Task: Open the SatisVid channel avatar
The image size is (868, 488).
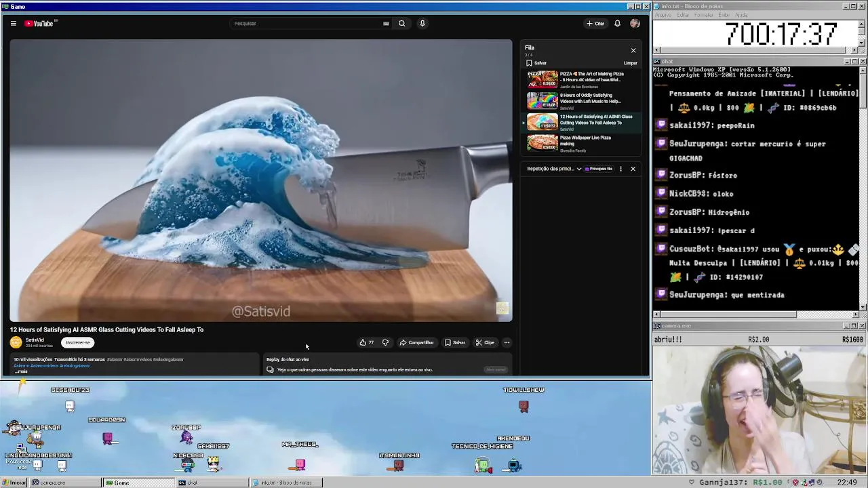Action: pos(16,342)
